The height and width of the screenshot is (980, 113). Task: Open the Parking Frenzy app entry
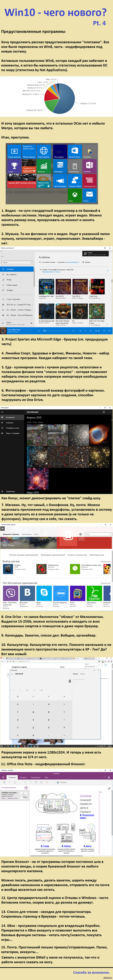point(48,569)
